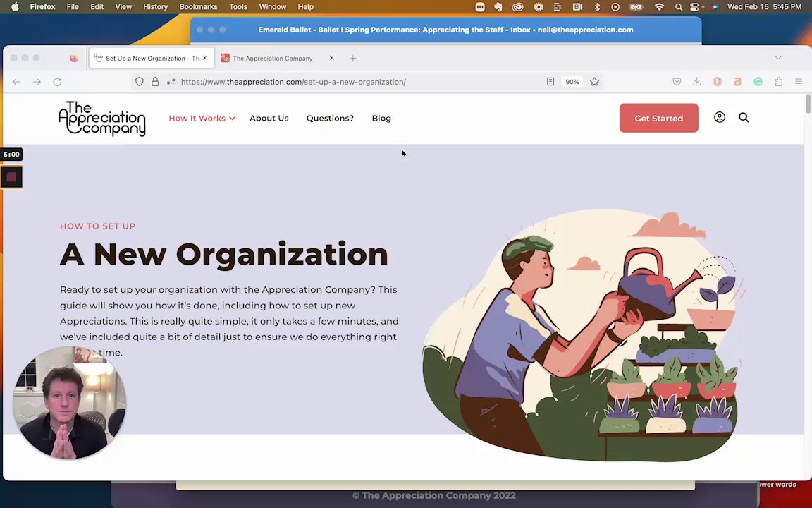
Task: Open the extensions puzzle icon
Action: pyautogui.click(x=778, y=81)
